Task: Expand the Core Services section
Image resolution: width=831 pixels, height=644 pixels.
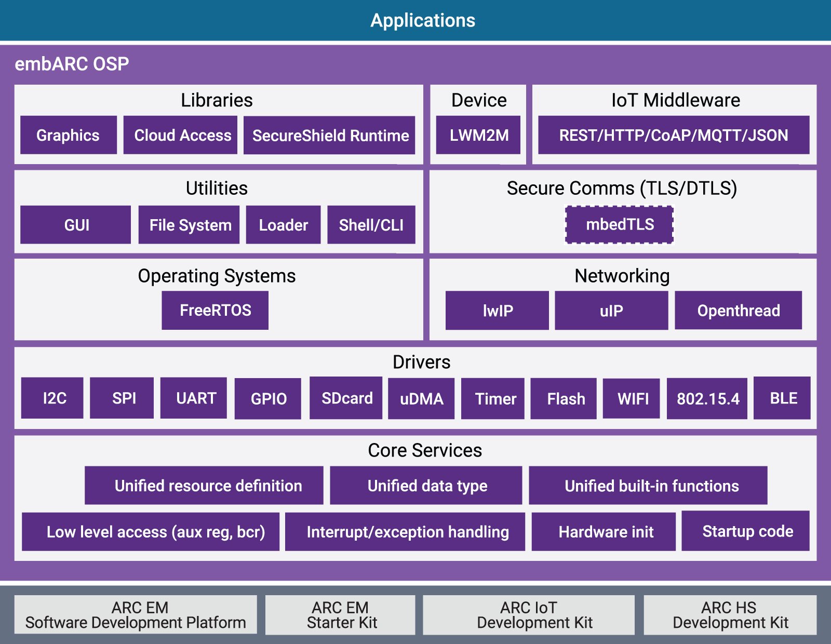Action: click(425, 450)
